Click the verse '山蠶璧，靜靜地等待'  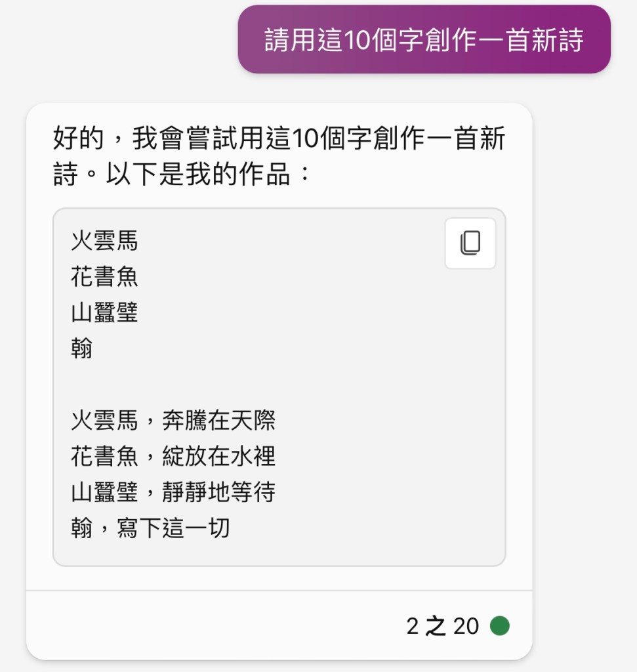173,492
